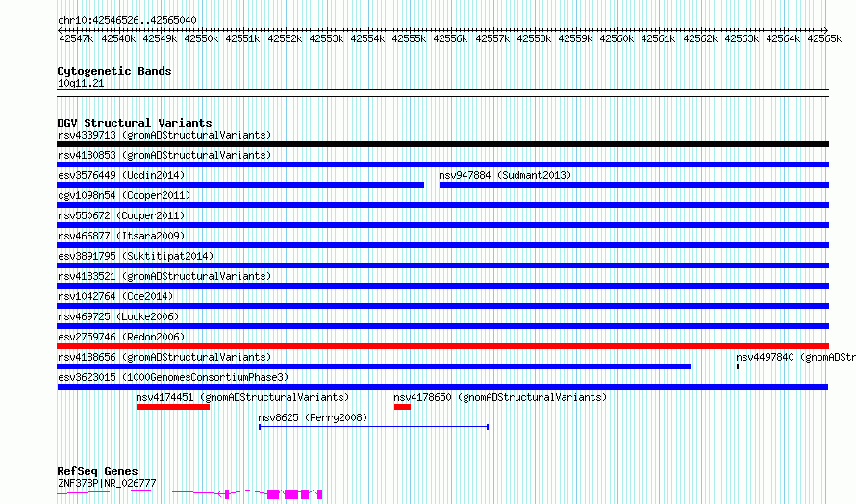The height and width of the screenshot is (504, 856).
Task: Click the blue nsv550672 variant bar
Action: tap(442, 225)
